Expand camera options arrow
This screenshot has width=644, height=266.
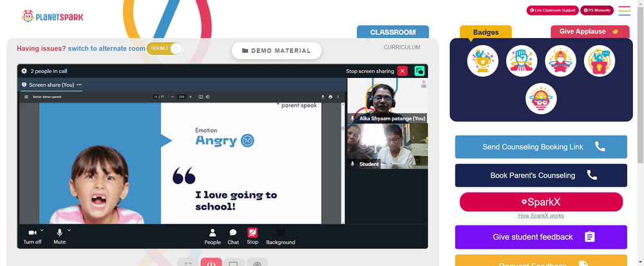[43, 230]
